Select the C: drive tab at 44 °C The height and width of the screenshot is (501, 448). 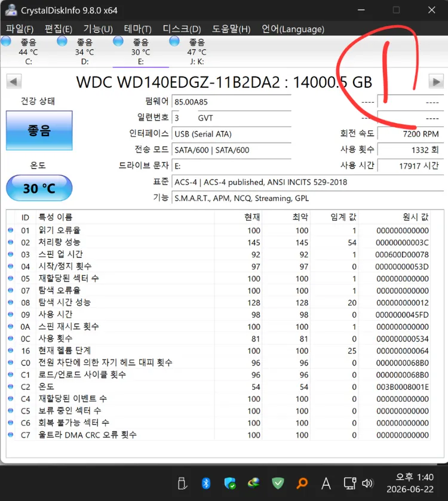point(28,51)
